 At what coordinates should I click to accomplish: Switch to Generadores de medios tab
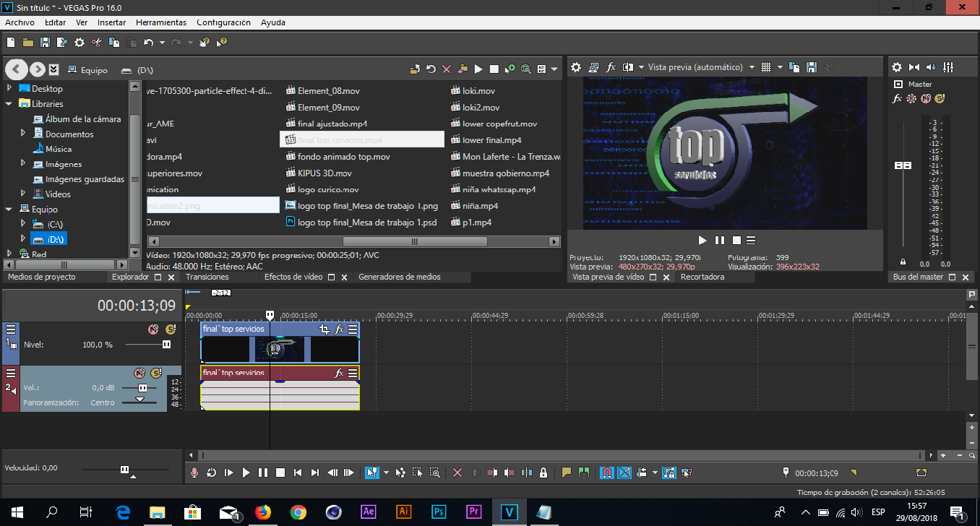tap(400, 277)
